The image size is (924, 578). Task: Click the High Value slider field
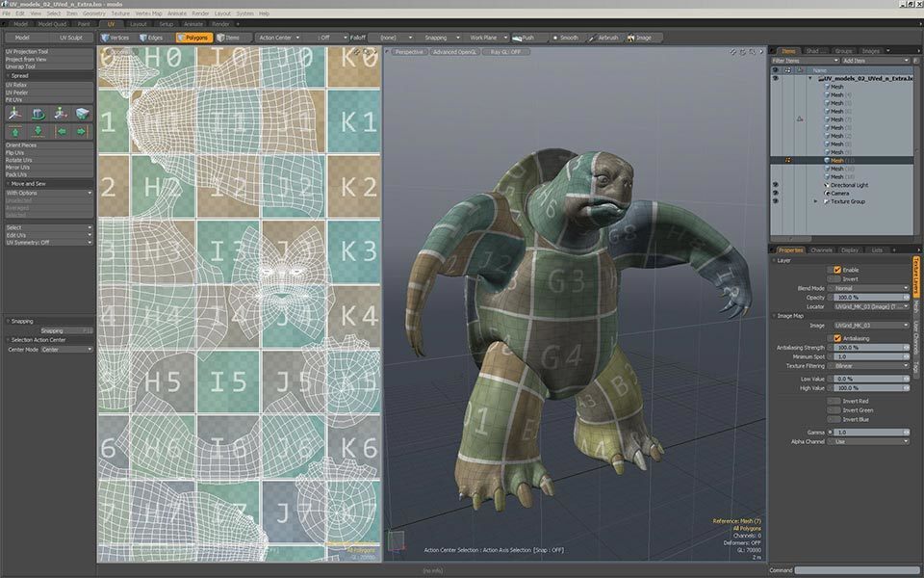tap(871, 388)
